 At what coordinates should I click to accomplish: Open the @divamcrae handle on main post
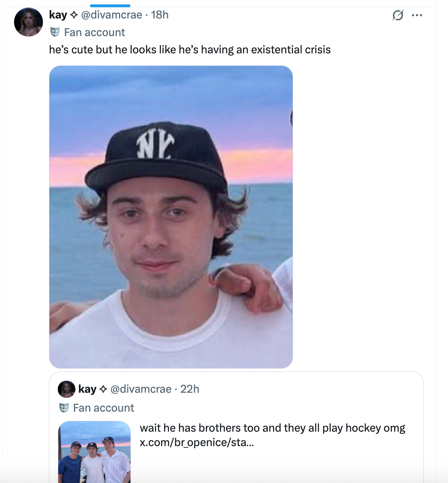click(x=112, y=15)
